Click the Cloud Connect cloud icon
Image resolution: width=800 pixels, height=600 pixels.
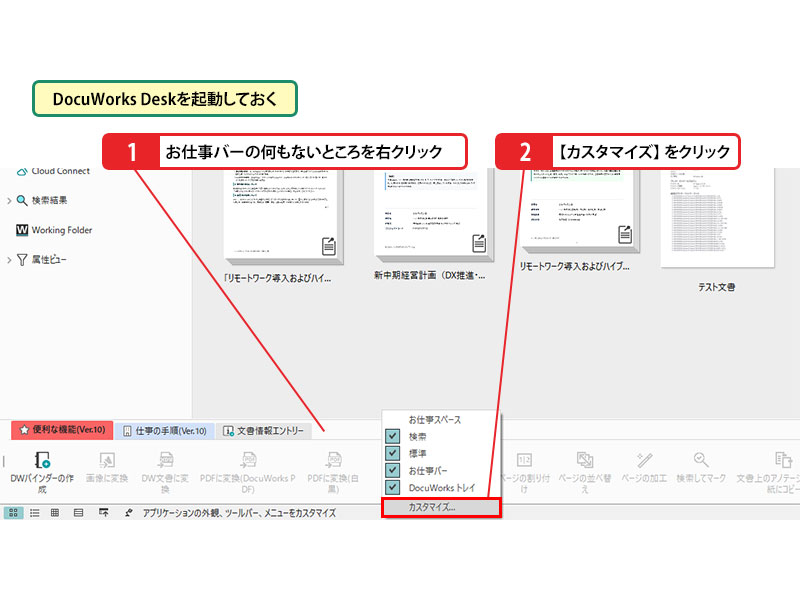22,171
